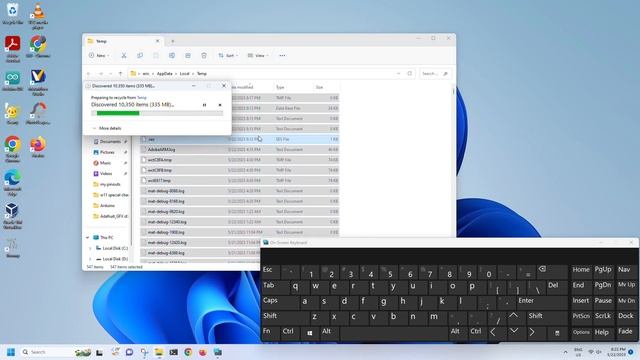Open Microsoft Edge desktop icon
Viewport: 640px width, 360px height.
tap(13, 183)
